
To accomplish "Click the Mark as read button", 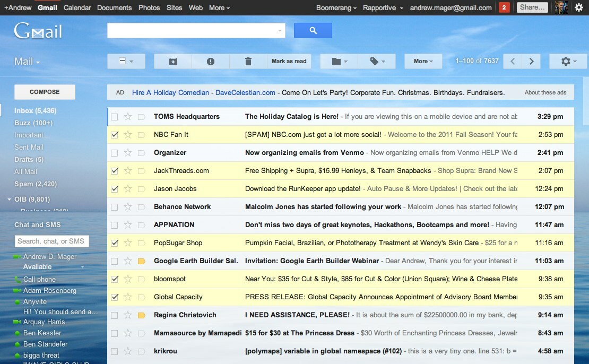I will point(289,61).
